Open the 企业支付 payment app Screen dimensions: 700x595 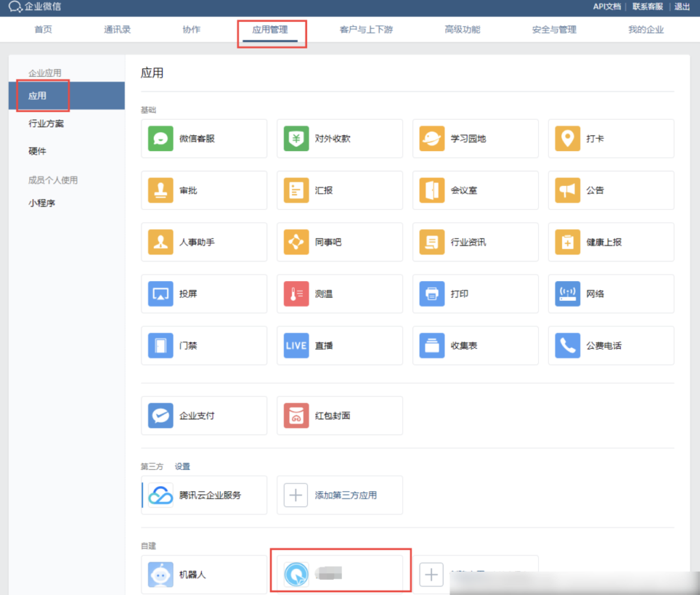(204, 415)
